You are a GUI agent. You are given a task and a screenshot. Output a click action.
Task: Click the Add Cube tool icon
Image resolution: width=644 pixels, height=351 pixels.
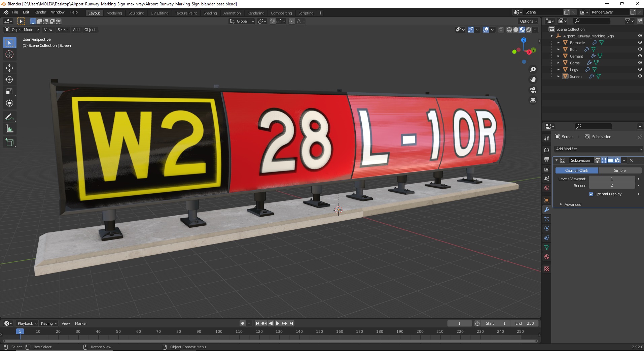[9, 142]
